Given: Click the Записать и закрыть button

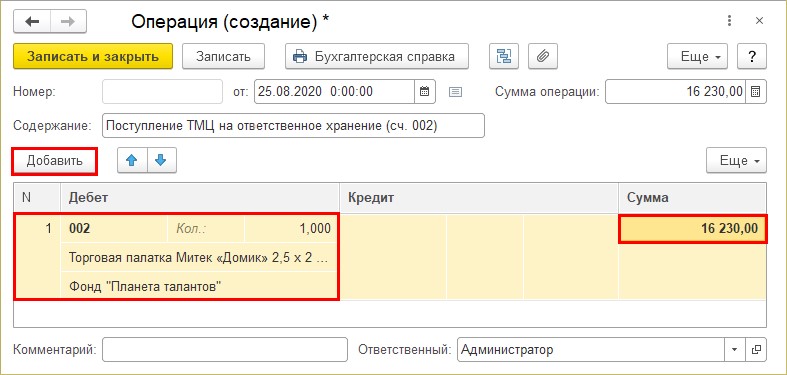Looking at the screenshot, I should pos(93,56).
